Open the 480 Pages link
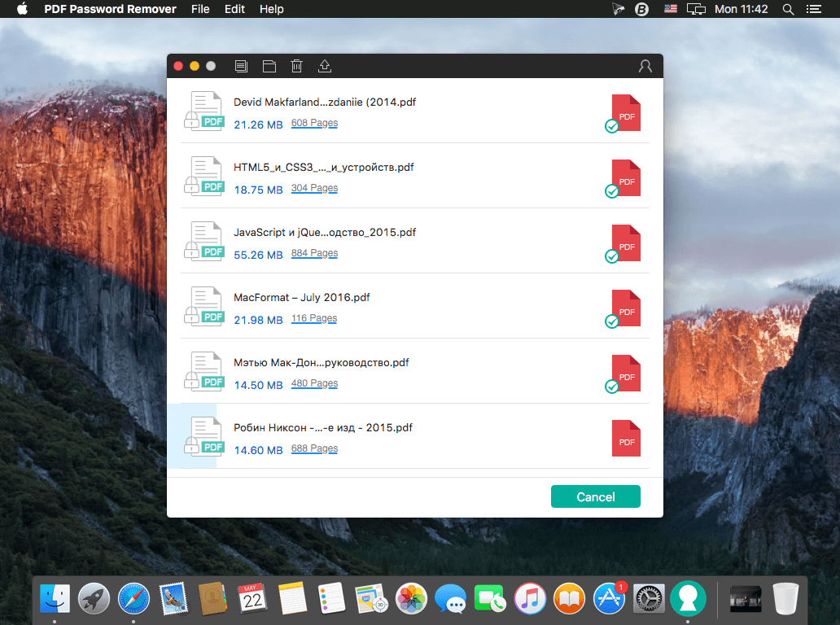 point(314,383)
